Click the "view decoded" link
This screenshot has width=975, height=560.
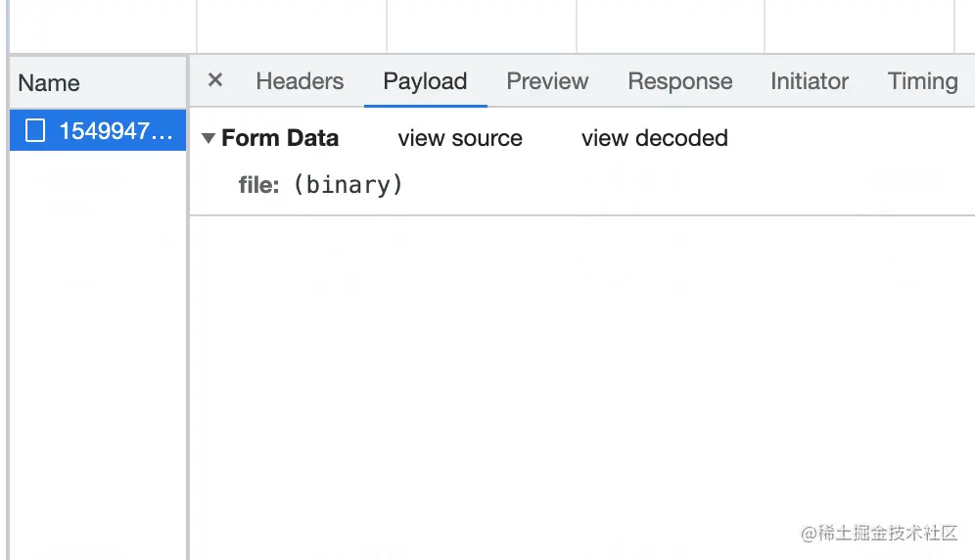(654, 139)
